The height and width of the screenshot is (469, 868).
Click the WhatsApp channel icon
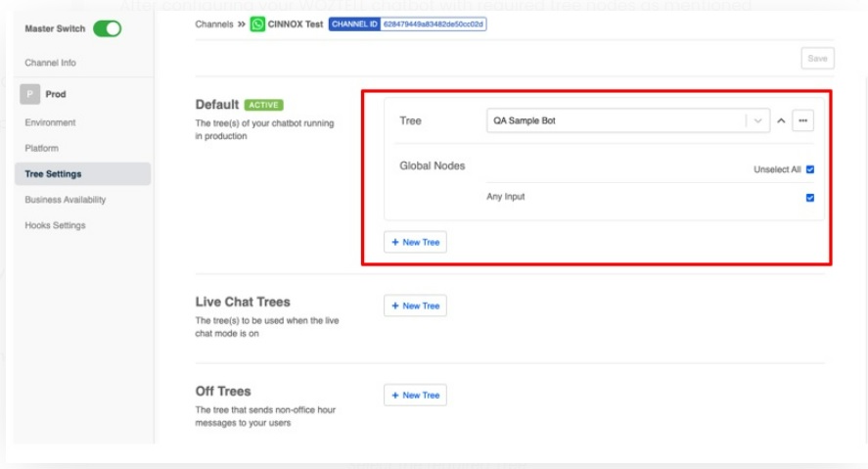point(257,23)
